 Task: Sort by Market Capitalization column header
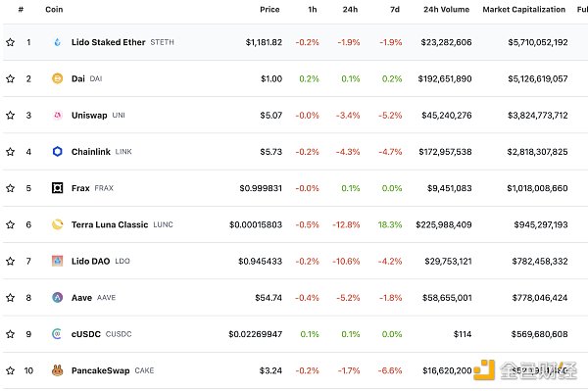click(524, 10)
